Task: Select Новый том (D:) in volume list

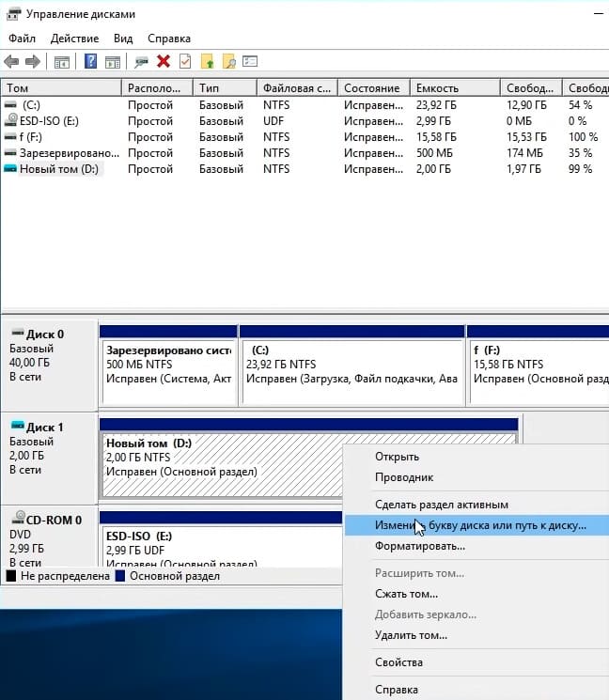Action: (x=59, y=169)
